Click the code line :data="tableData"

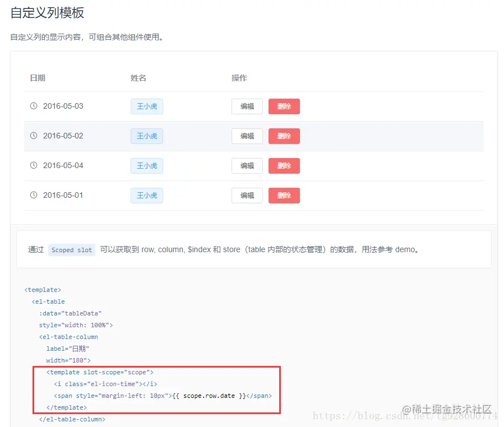70,313
